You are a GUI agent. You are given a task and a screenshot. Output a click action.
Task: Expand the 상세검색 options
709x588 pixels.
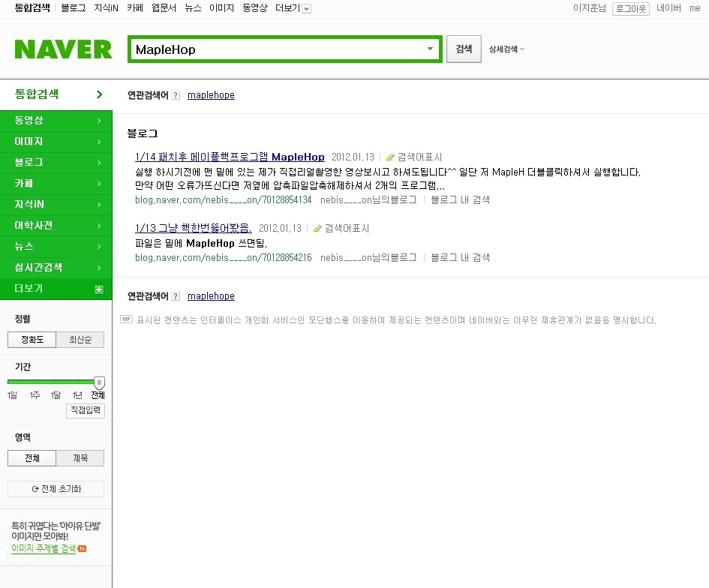[506, 49]
